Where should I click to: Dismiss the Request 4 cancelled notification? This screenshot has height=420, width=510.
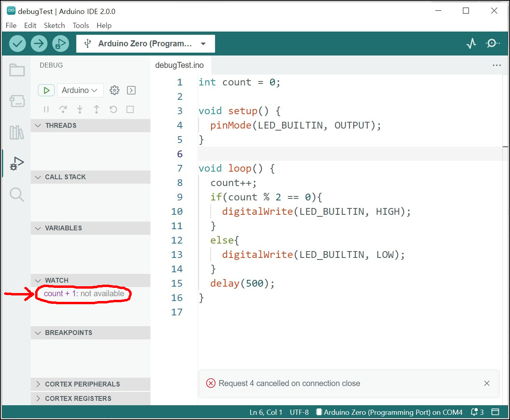487,383
